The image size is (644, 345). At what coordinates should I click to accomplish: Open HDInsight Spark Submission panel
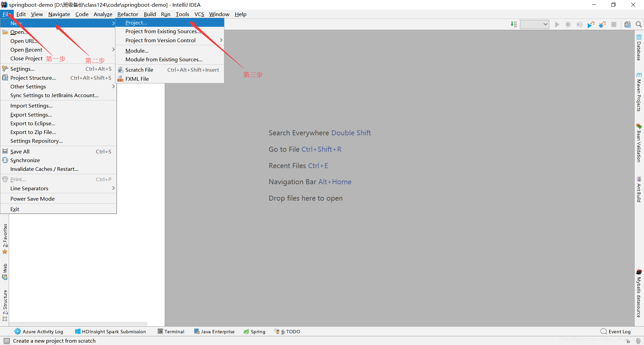tap(110, 332)
